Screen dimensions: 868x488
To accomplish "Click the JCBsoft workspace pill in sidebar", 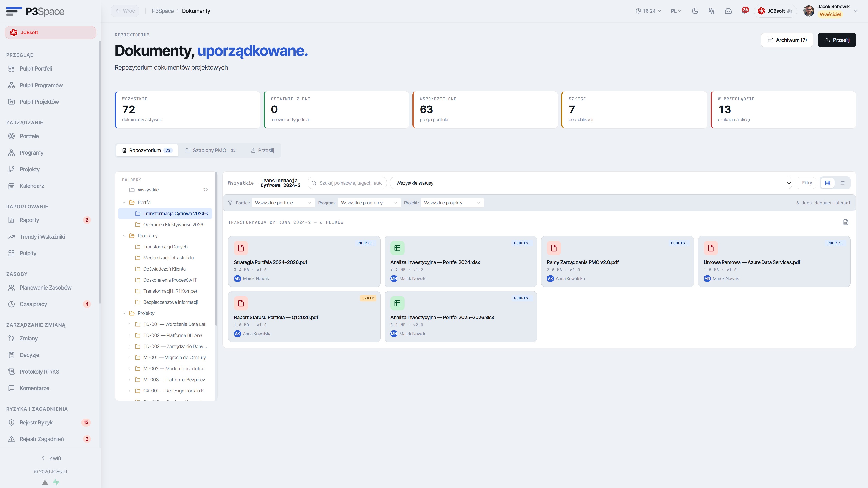I will pos(50,33).
